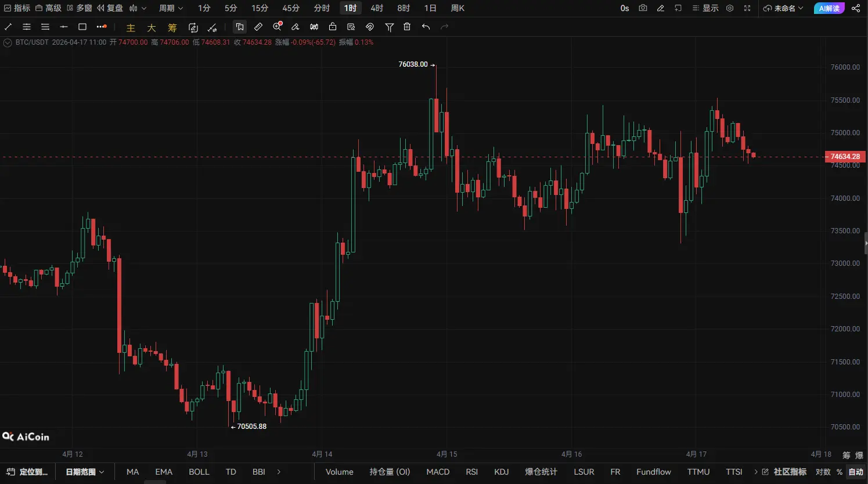Click the pencil edit icon
868x484 pixels.
tap(660, 8)
